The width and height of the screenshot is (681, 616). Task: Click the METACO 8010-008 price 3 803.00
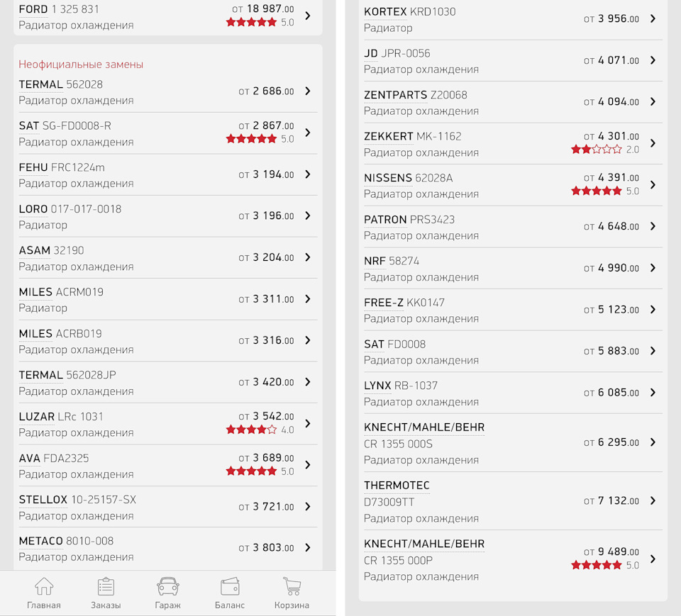pos(266,547)
